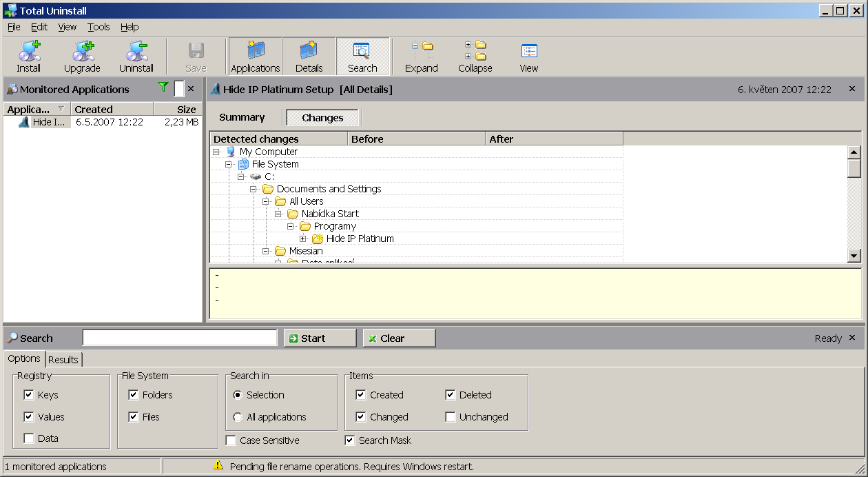Click the Start search button

(320, 338)
